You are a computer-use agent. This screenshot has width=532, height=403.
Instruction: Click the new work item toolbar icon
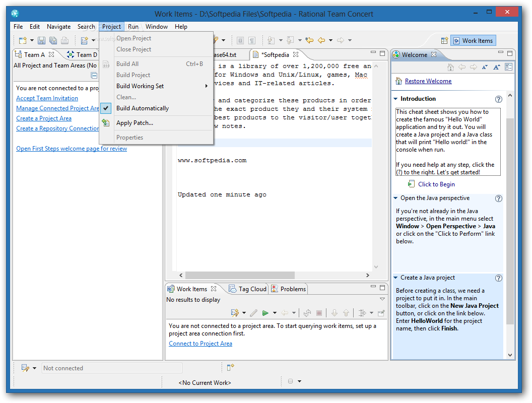(84, 40)
